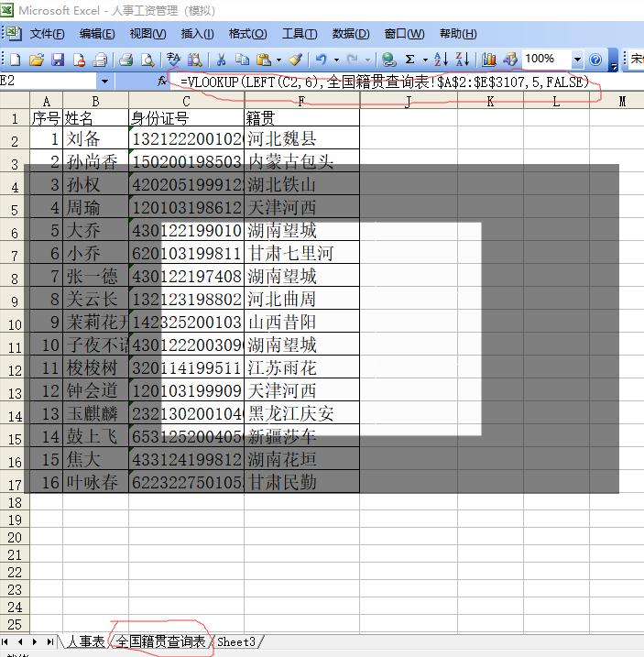
Task: Open the 编辑(E) menu
Action: click(x=97, y=34)
